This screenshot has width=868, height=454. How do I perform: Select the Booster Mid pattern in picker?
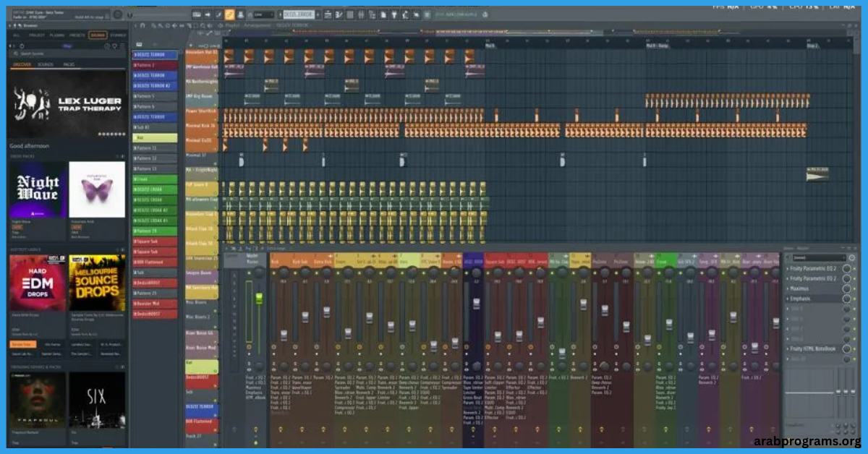click(x=154, y=304)
